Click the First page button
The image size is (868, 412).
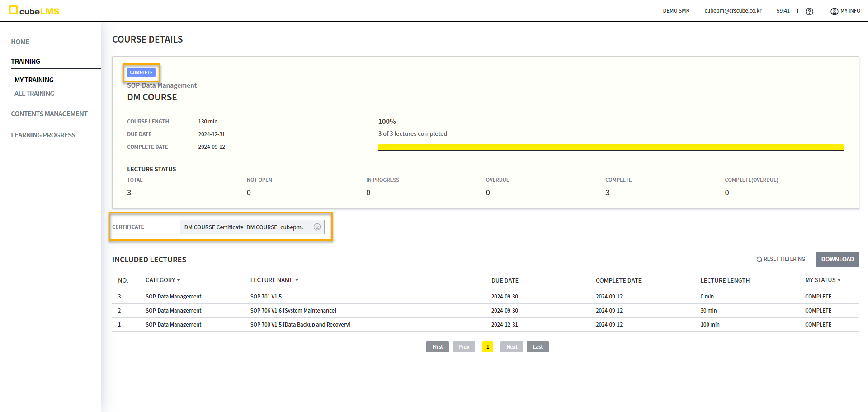(437, 347)
